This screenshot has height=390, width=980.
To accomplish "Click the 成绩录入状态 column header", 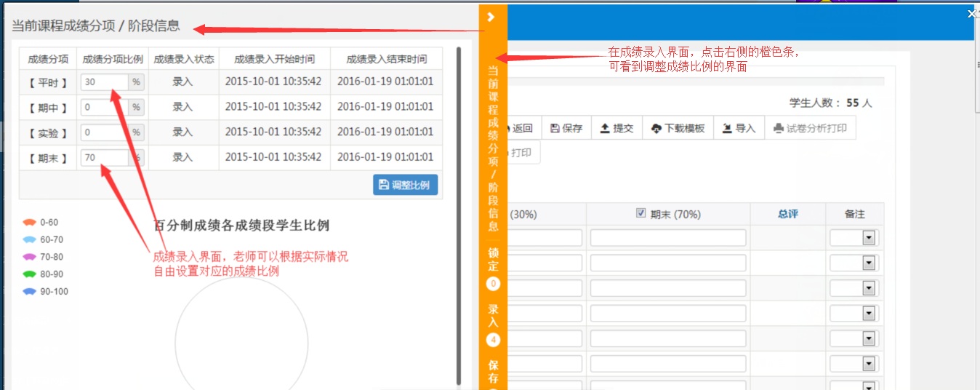I will tap(184, 59).
